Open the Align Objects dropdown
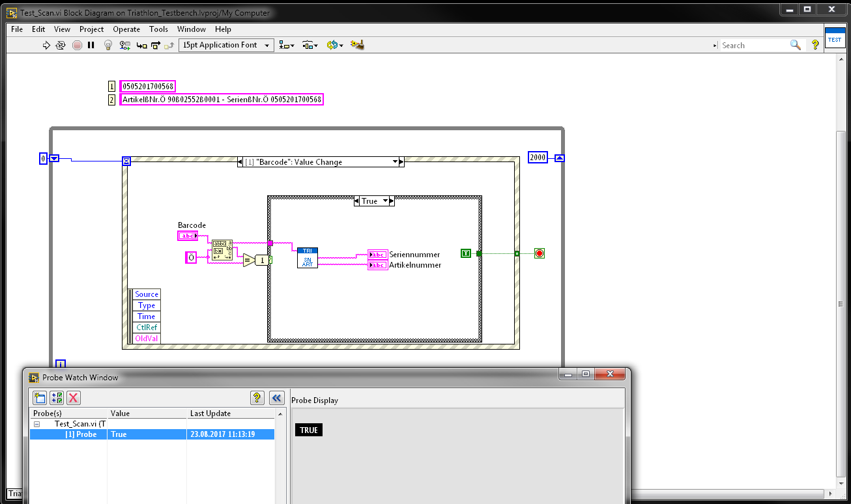This screenshot has width=851, height=504. [x=287, y=46]
